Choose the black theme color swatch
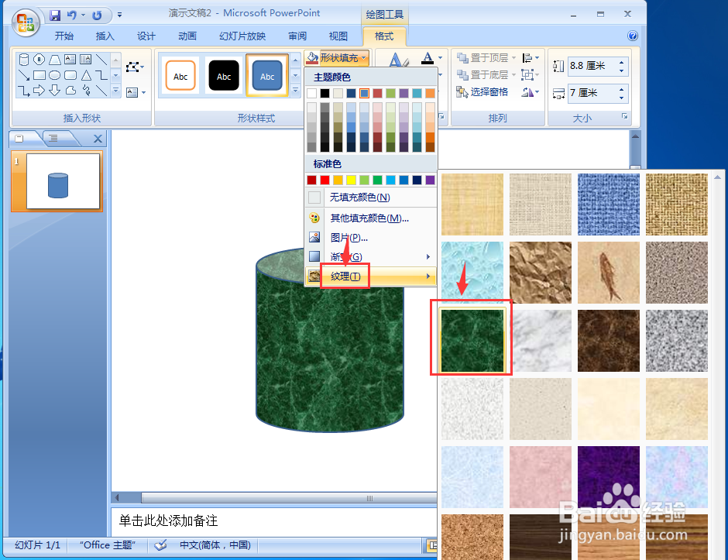Viewport: 728px width, 560px height. 325,93
